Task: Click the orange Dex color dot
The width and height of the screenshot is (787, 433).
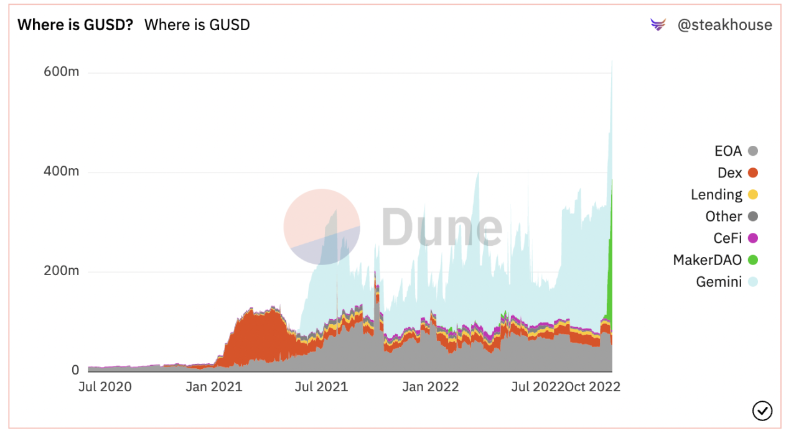Action: click(x=753, y=173)
